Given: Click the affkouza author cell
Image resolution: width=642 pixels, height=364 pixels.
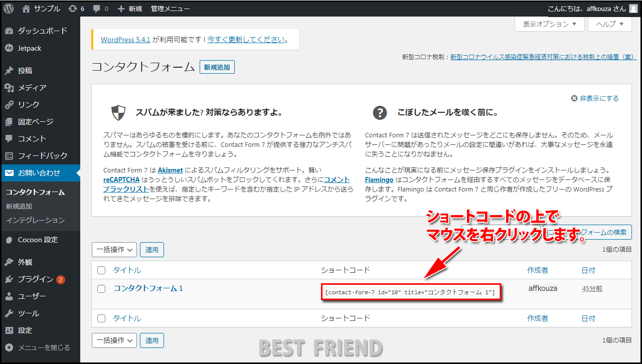Looking at the screenshot, I should click(543, 288).
